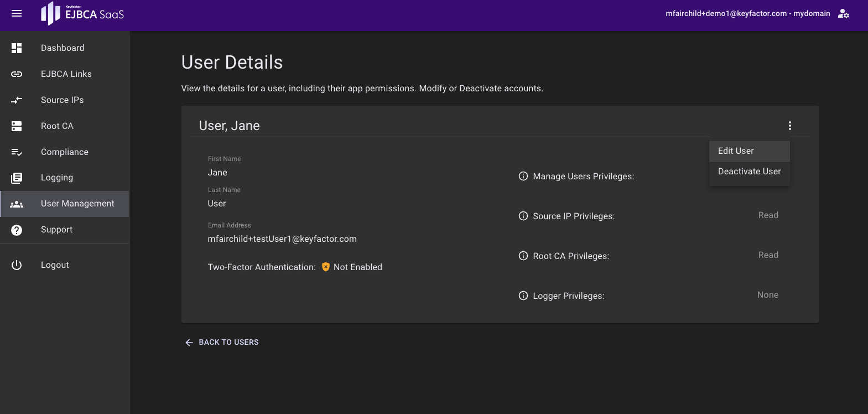Click the Source IPs arrows icon
The width and height of the screenshot is (868, 414).
point(17,100)
